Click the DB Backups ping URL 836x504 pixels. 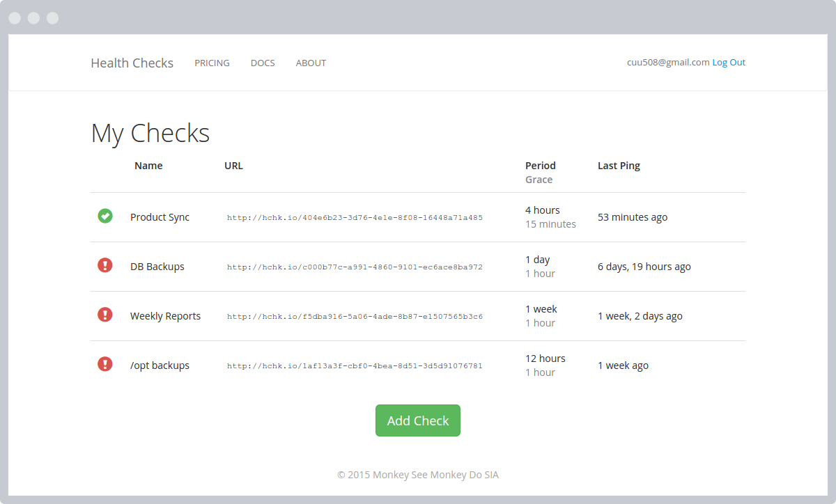coord(355,267)
